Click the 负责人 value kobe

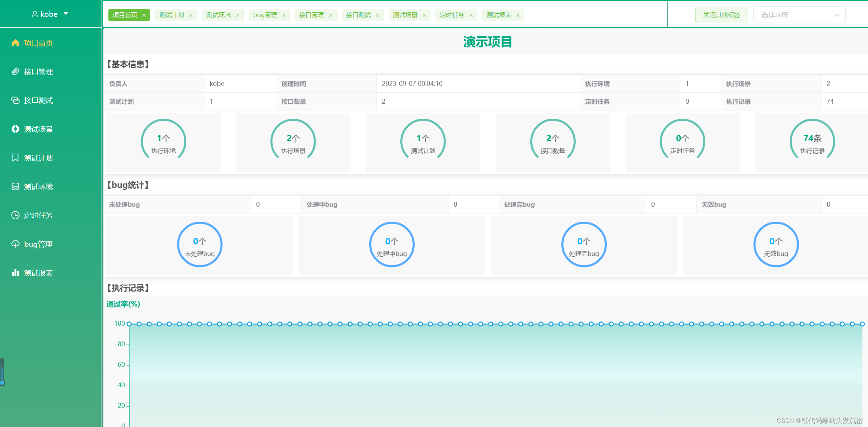point(217,83)
